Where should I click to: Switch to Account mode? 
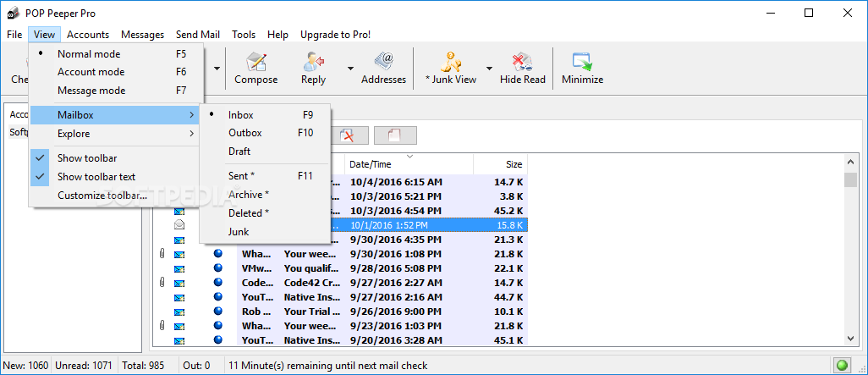[117, 72]
